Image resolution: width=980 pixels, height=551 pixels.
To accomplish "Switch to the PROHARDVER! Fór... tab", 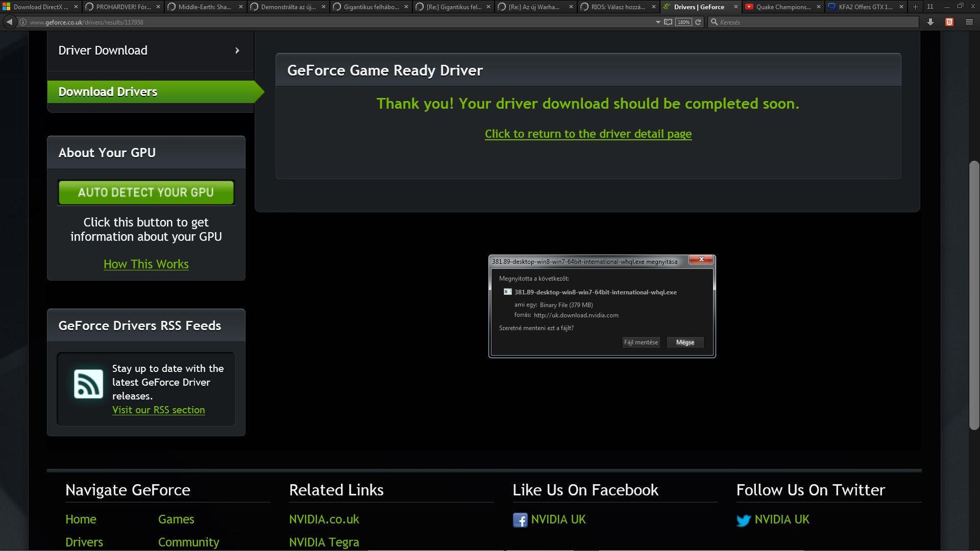I will (x=123, y=7).
